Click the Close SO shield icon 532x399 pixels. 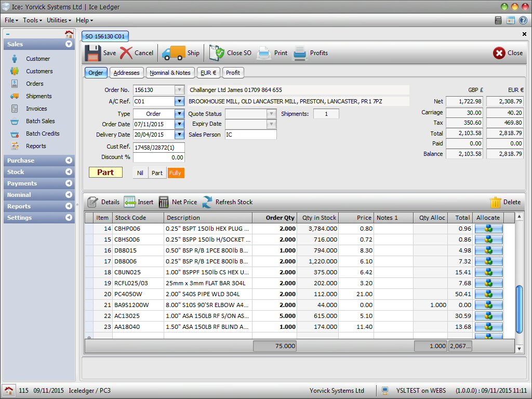(x=217, y=53)
